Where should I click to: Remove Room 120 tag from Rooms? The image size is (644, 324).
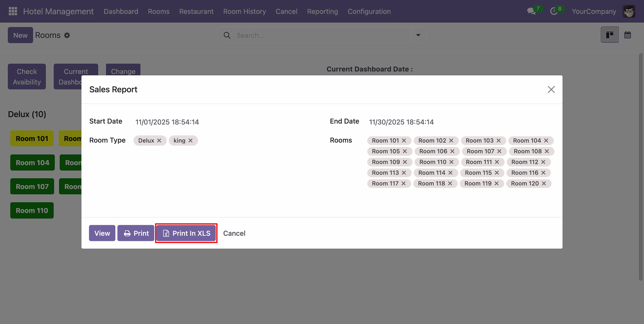(544, 184)
